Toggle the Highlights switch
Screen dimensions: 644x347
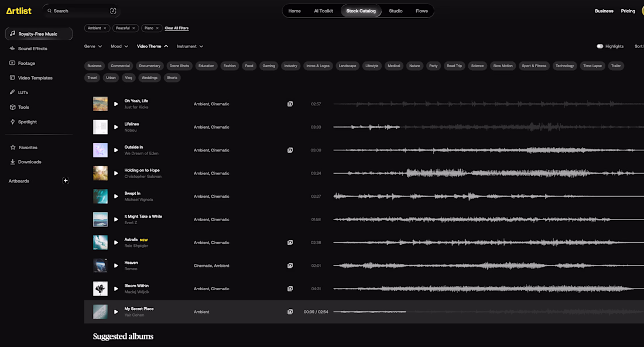click(x=600, y=46)
